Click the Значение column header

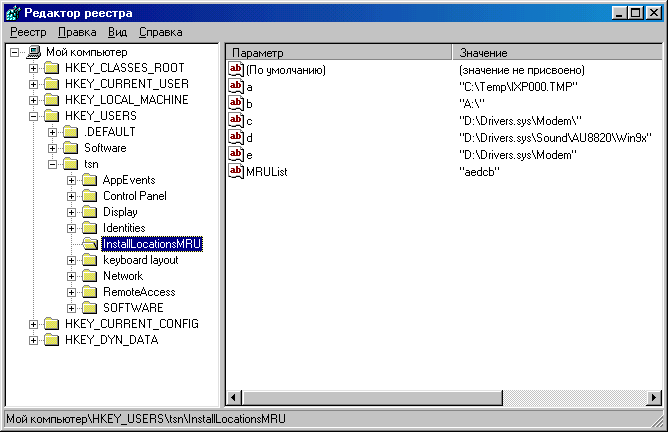555,52
